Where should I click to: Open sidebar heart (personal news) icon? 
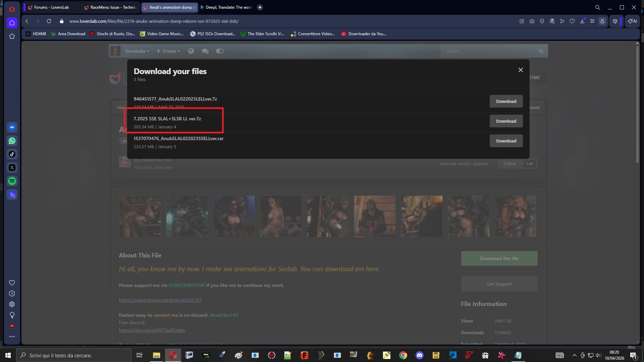tap(12, 283)
